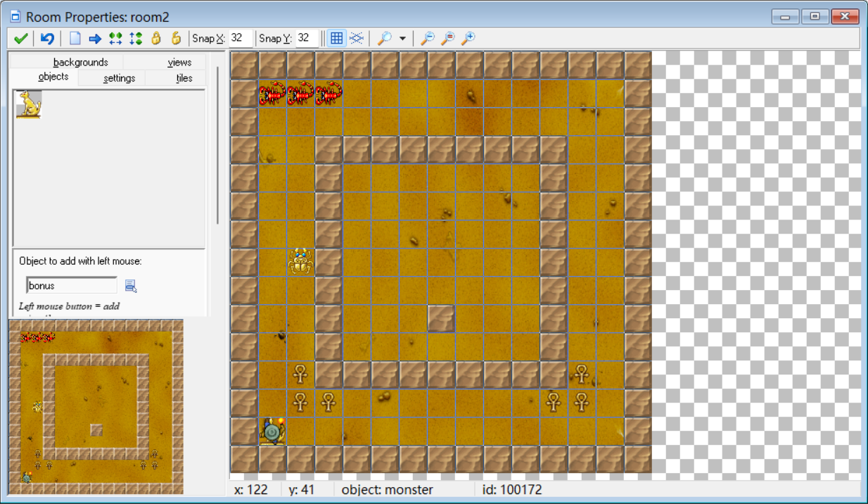The image size is (868, 504).
Task: Toggle the room grid display
Action: (337, 39)
